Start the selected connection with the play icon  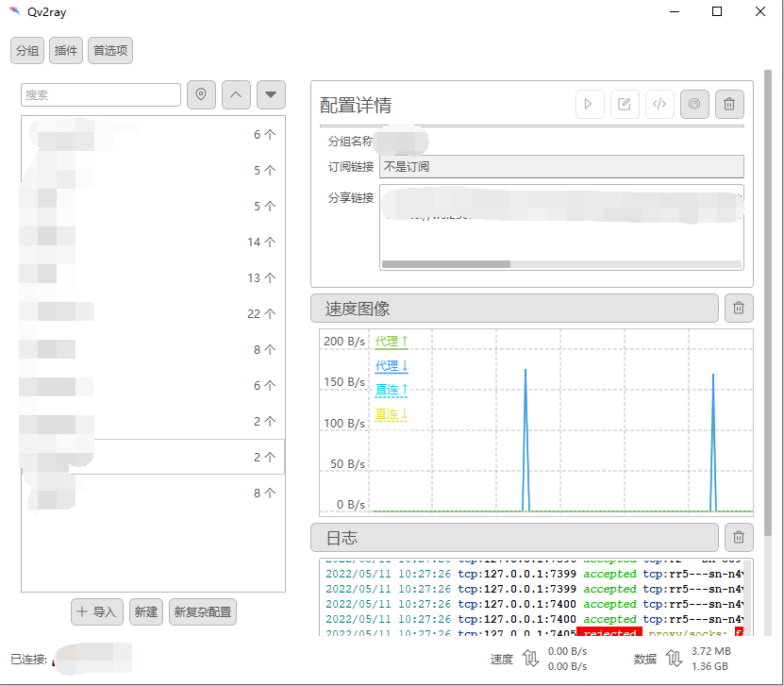click(590, 104)
